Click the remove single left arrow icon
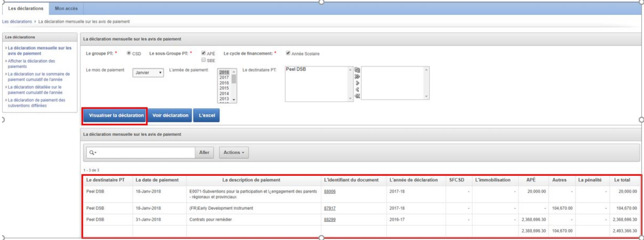Screen dimensions: 644x240 (357, 89)
